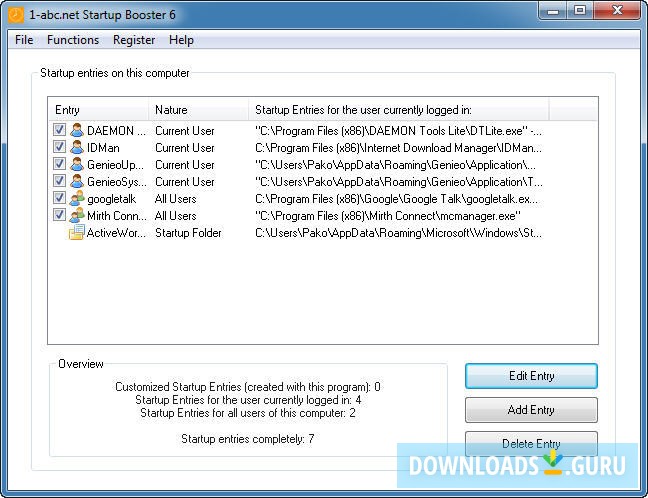Click the Genieo\Application\T... path text
Viewport: 648px width, 498px height.
point(399,181)
